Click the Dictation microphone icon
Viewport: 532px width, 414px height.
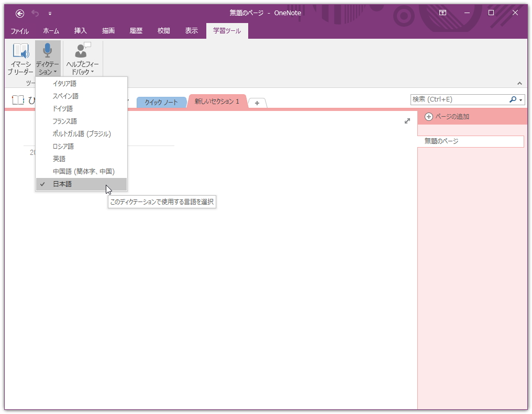(x=48, y=50)
